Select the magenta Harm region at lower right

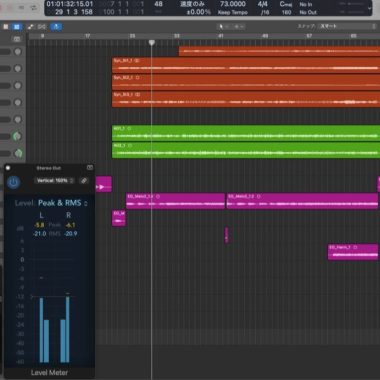(353, 252)
